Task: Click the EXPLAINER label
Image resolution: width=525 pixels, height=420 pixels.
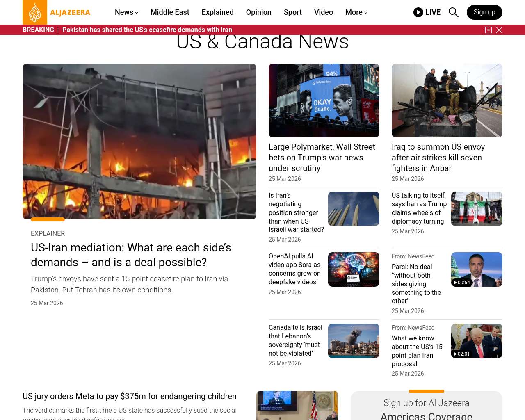Action: tap(48, 234)
